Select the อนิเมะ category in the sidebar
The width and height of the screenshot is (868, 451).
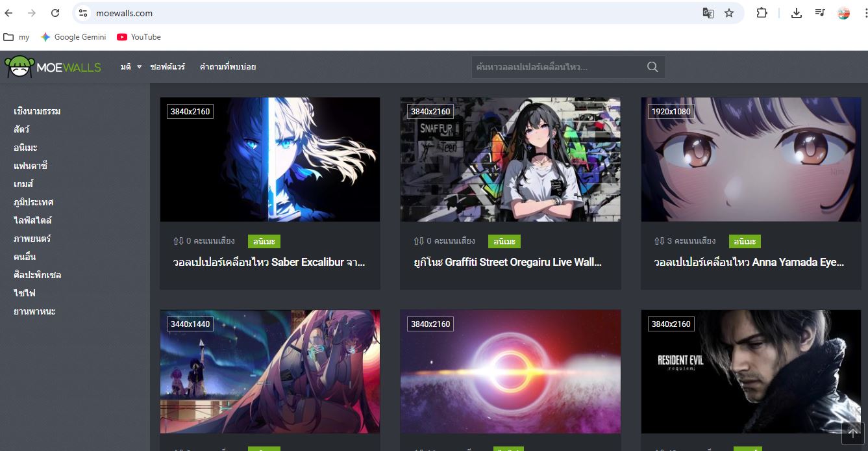pos(25,148)
